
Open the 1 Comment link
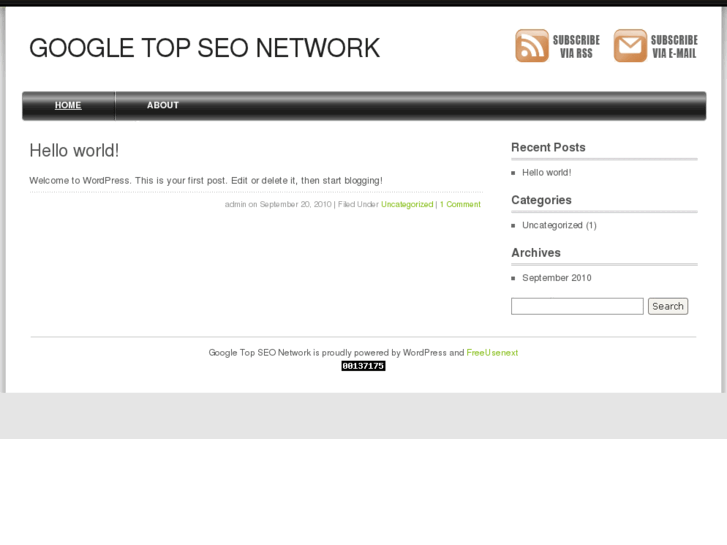pos(460,205)
